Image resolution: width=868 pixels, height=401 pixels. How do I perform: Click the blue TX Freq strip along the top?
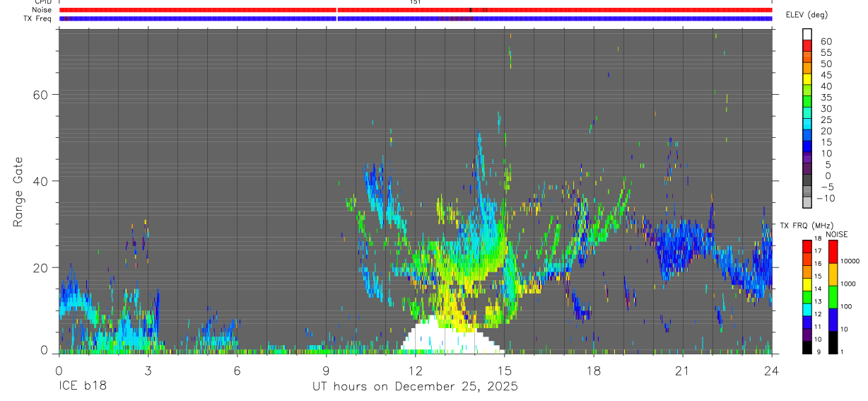point(416,18)
